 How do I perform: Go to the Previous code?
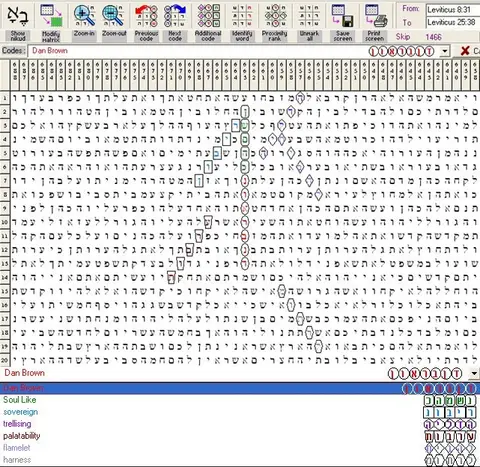point(146,16)
